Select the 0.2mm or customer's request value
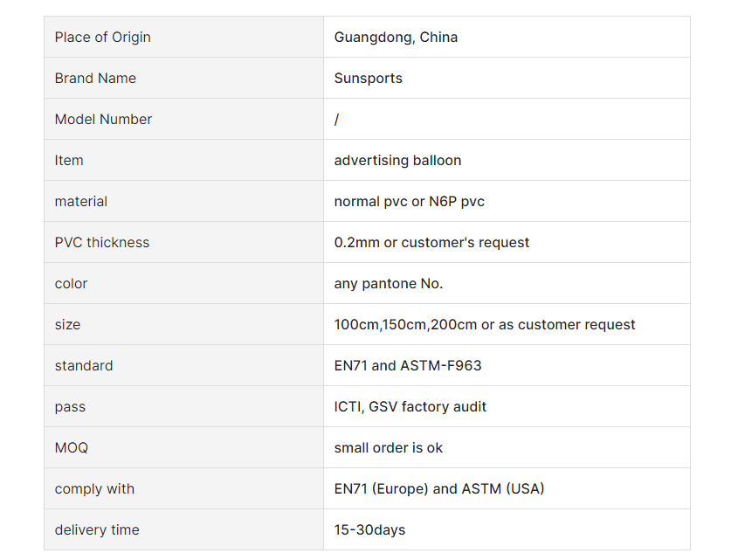 (431, 243)
